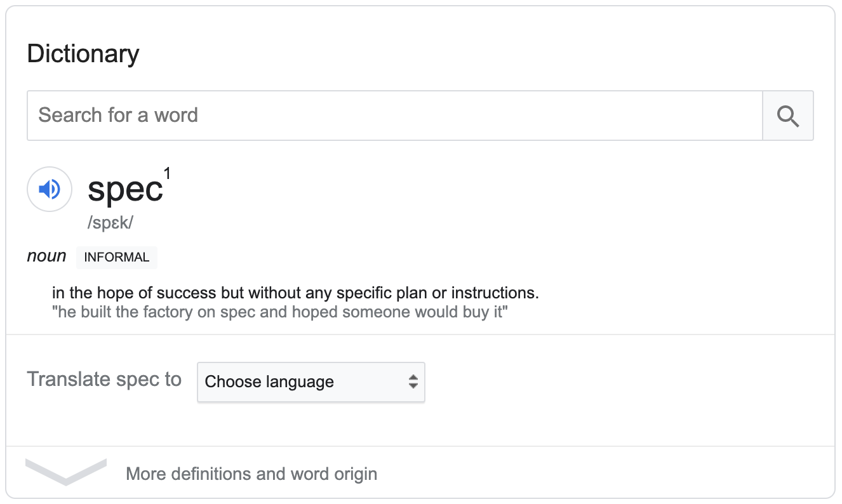Click the up-down arrows in language selector
Viewport: 842px width, 504px height.
(413, 382)
